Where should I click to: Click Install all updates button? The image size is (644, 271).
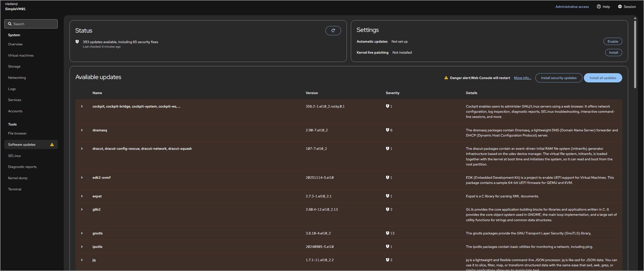(603, 78)
